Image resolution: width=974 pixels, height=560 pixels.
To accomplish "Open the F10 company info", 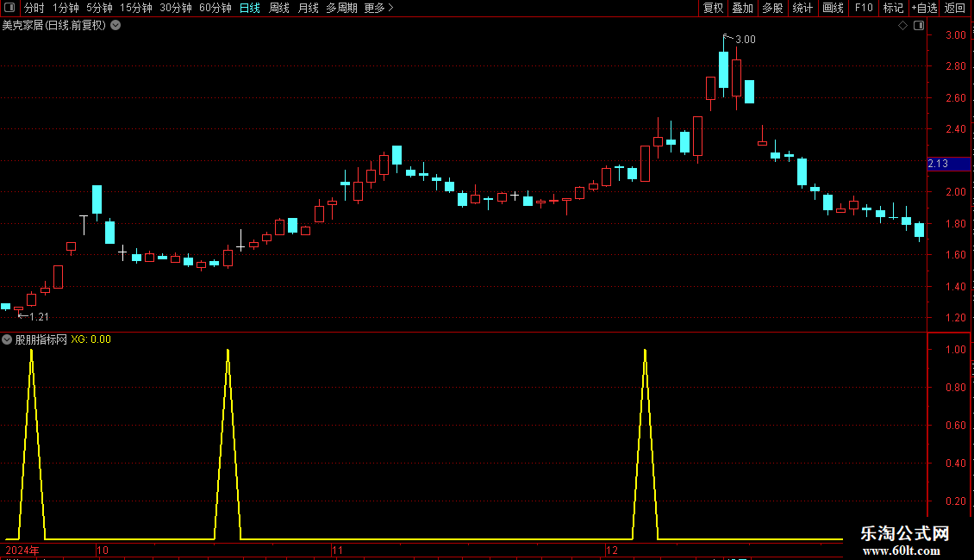I will (864, 8).
